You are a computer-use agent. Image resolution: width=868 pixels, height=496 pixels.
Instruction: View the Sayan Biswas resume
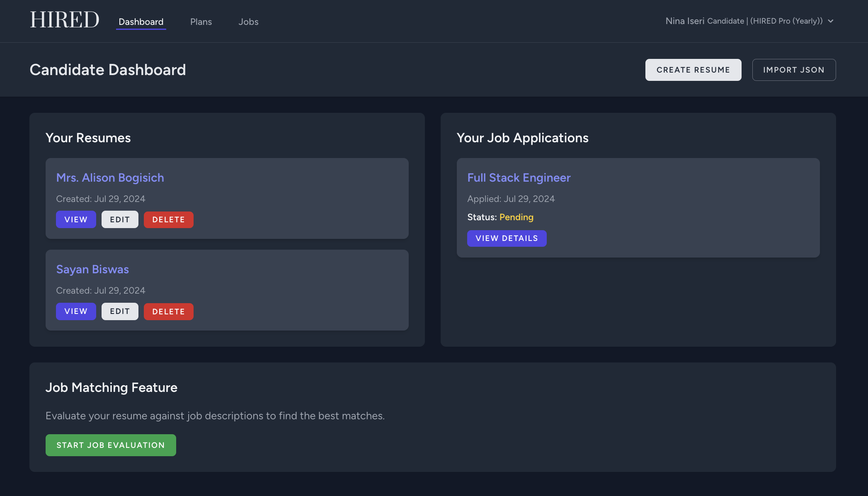[x=76, y=311]
